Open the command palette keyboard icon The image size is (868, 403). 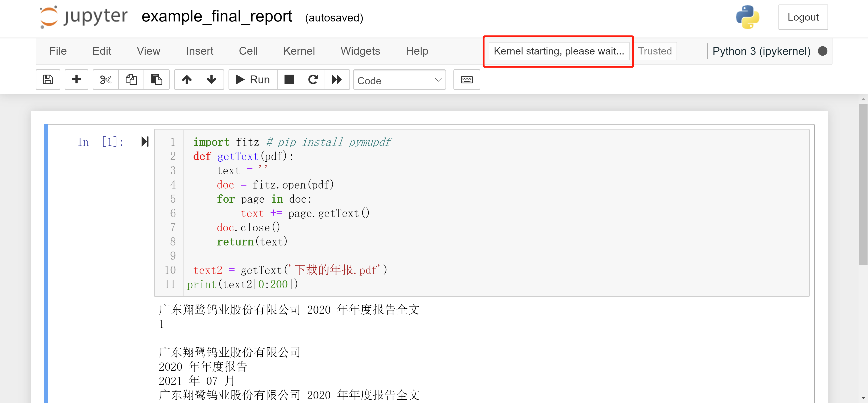click(x=467, y=80)
